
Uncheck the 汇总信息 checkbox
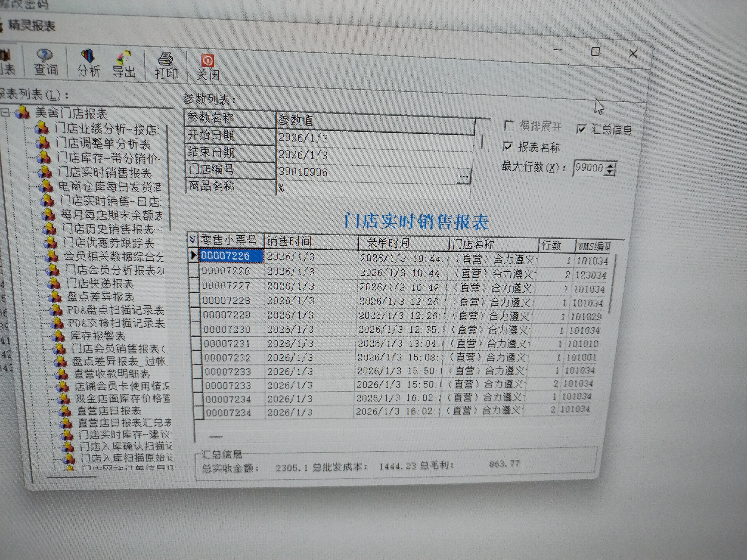tap(581, 129)
